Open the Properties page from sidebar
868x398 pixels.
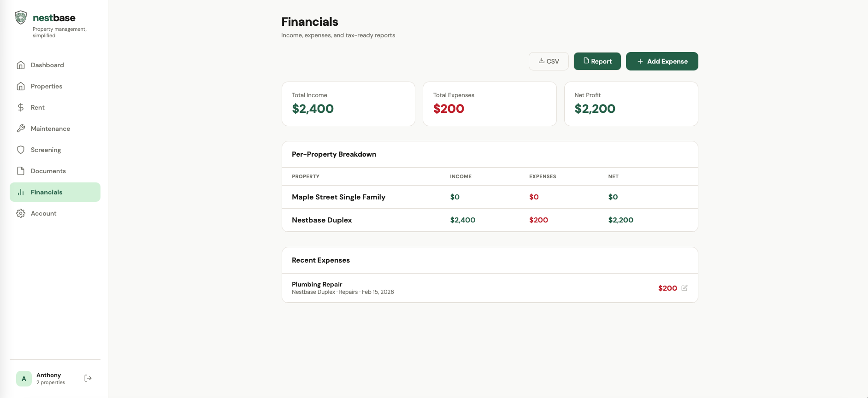pos(46,86)
